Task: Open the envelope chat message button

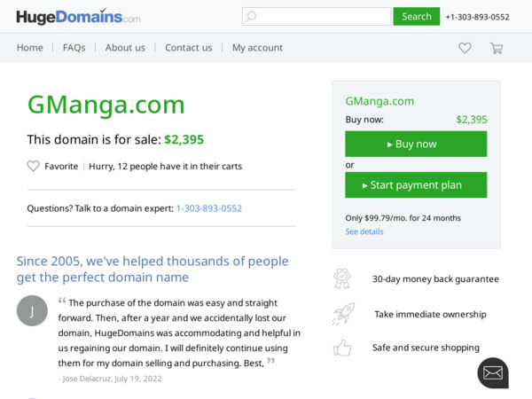Action: point(493,372)
